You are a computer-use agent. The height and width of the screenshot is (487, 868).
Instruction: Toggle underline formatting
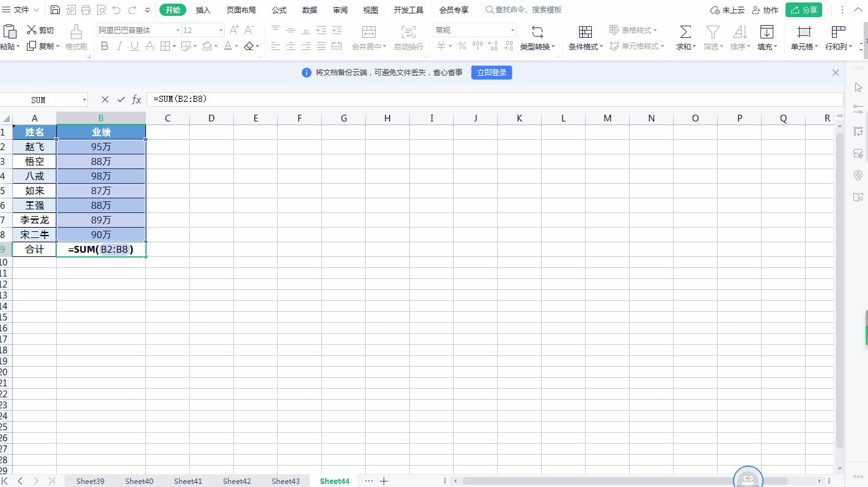pos(134,46)
